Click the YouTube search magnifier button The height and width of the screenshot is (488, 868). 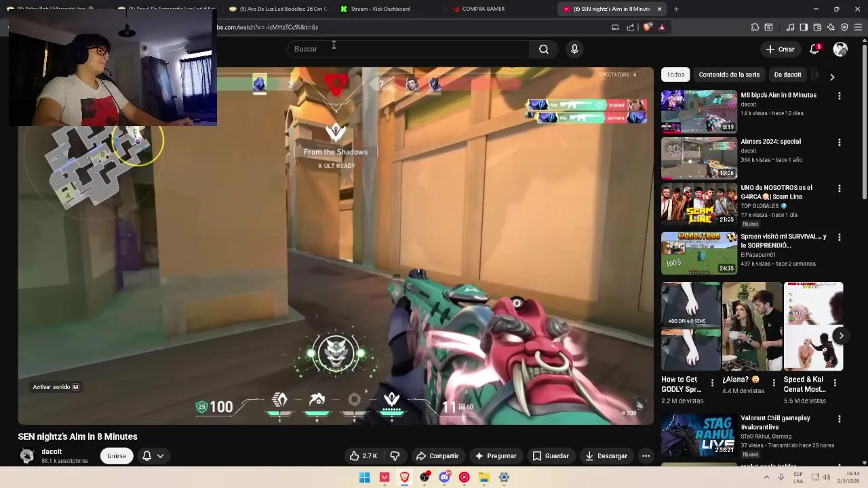(x=544, y=49)
